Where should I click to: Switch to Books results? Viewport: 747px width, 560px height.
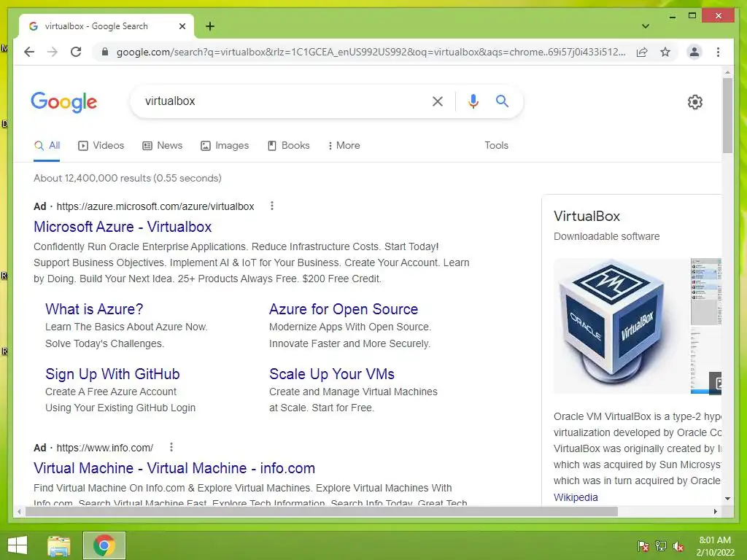(x=289, y=146)
